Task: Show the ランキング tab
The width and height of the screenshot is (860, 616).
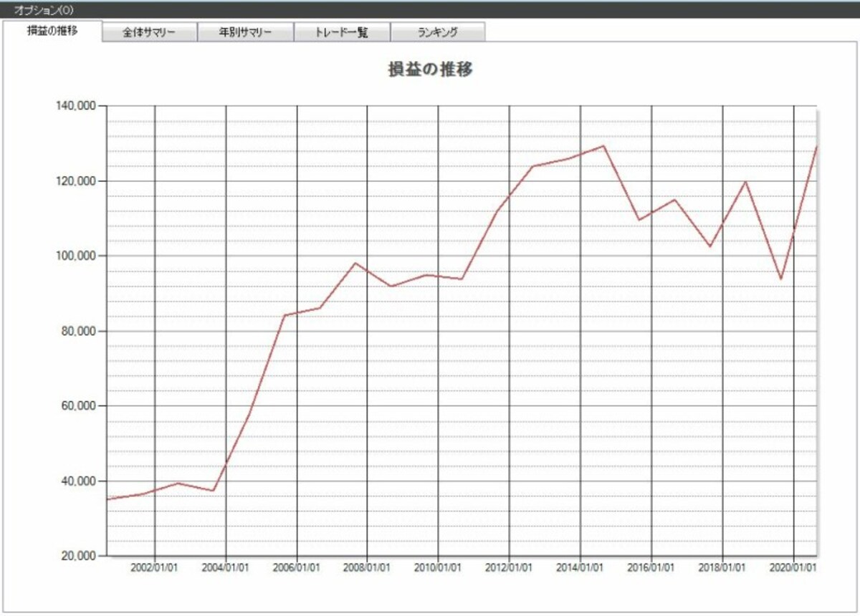Action: click(437, 33)
